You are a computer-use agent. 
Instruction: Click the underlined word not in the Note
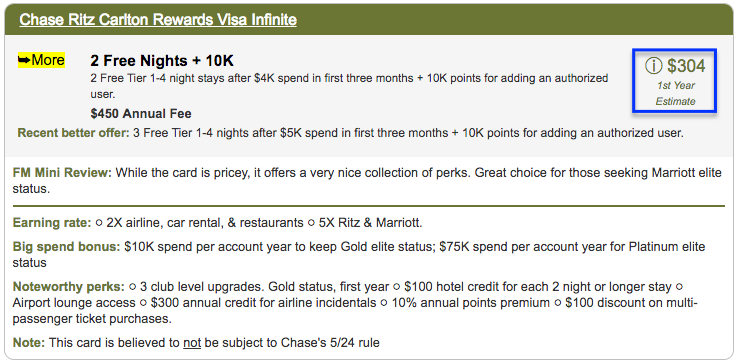192,343
